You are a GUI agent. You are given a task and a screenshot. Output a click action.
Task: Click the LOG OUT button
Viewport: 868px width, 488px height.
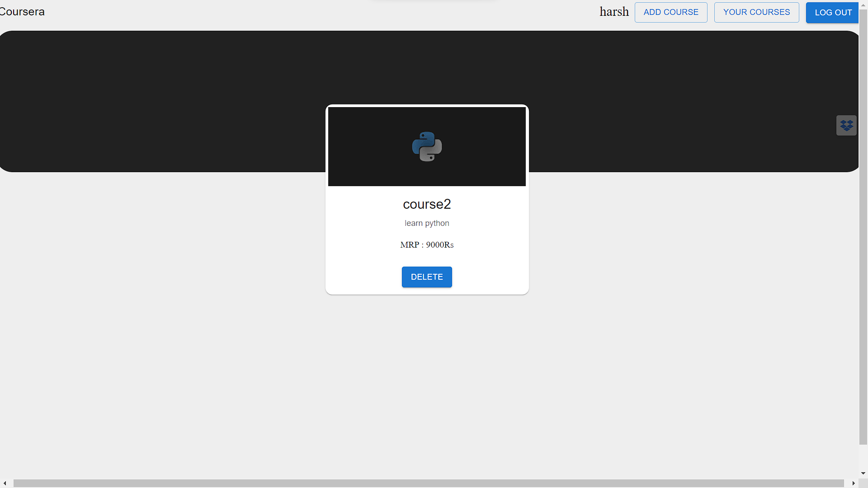(832, 12)
